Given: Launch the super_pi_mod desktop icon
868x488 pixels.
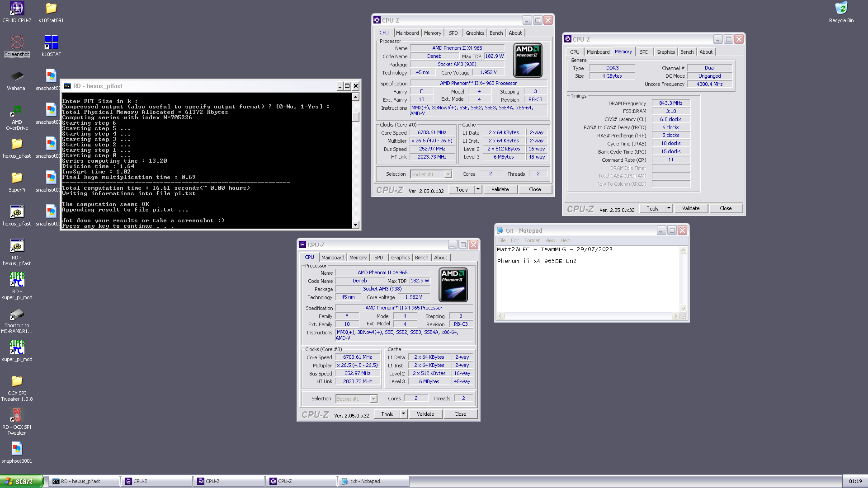Looking at the screenshot, I should pos(17,351).
